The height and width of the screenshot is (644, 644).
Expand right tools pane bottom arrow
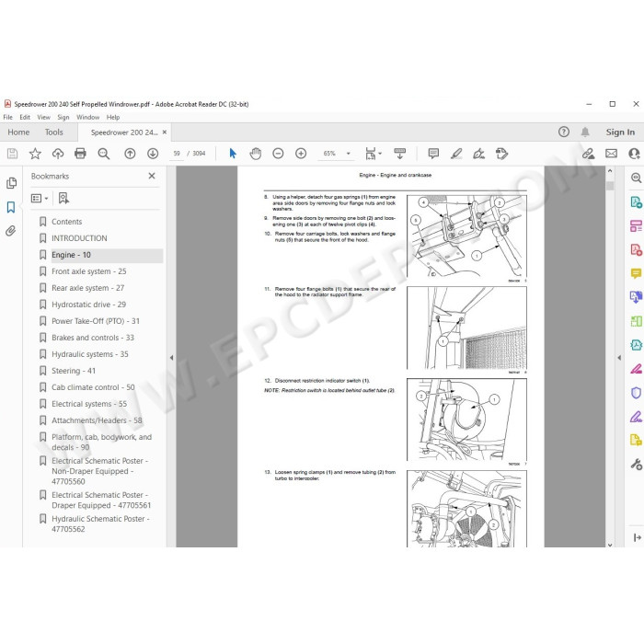(x=637, y=537)
